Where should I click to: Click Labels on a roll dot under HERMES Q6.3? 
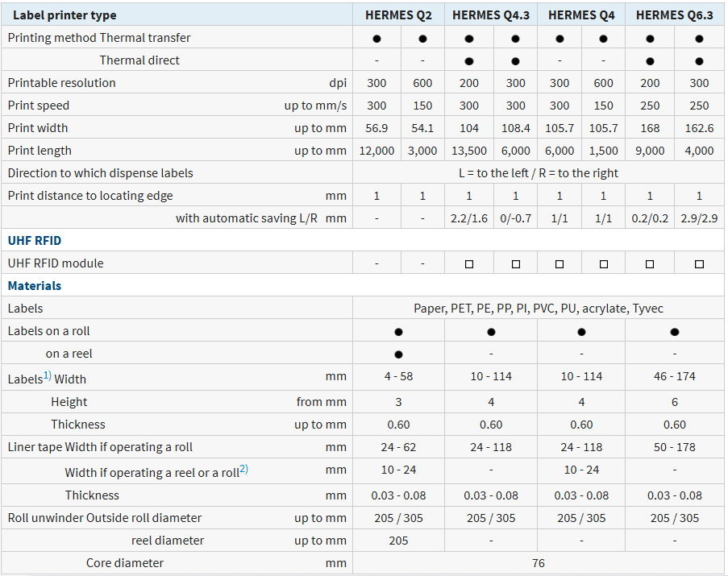pyautogui.click(x=674, y=332)
